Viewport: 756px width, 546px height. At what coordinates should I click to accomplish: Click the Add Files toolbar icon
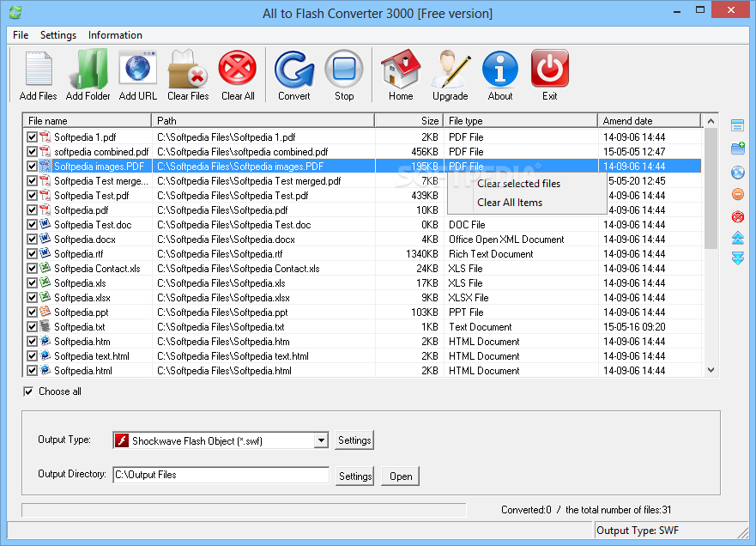coord(38,69)
